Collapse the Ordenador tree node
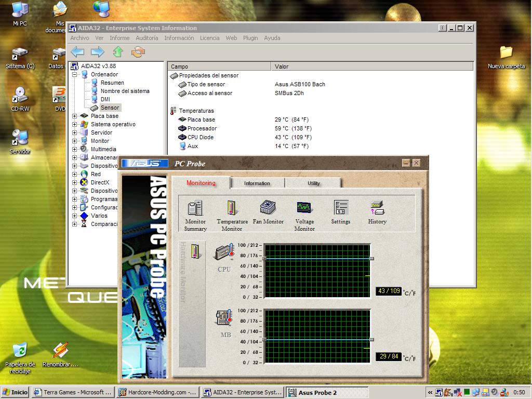Viewport: 532px width, 399px height. coord(75,74)
